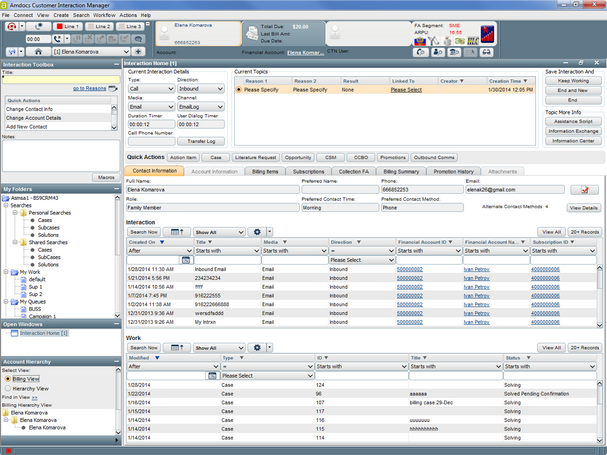
Task: Open the [1] Elena Komarova contact dropdown
Action: tap(91, 52)
